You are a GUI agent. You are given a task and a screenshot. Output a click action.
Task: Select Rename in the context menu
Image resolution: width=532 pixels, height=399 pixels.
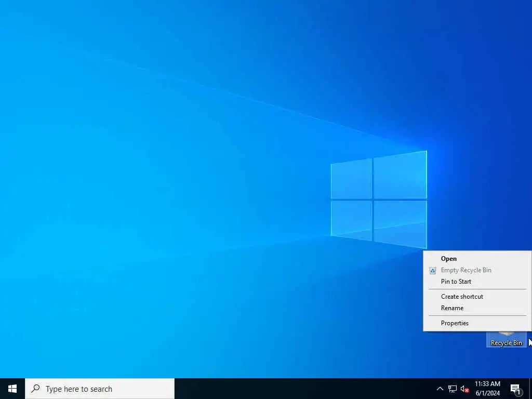477,308
